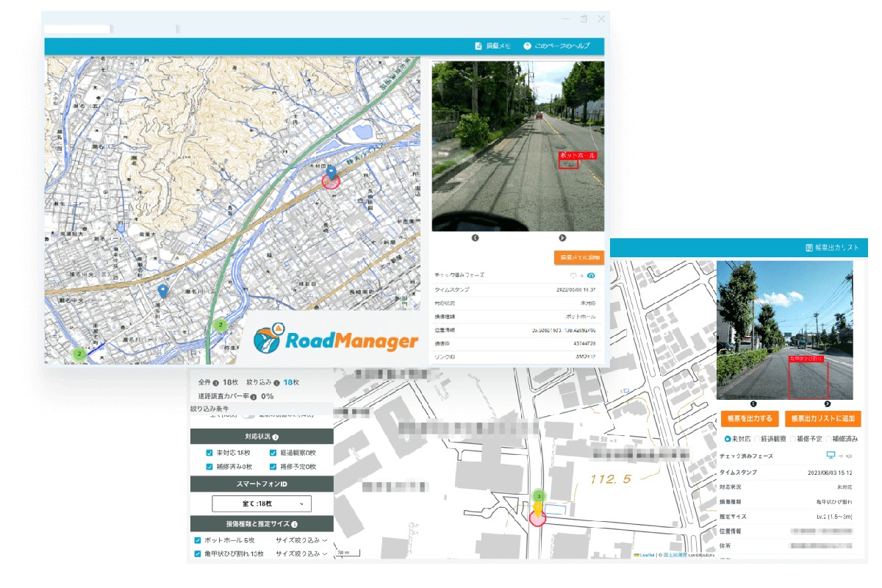Click the 損傷メモに追加 orange button
The image size is (882, 588).
tap(578, 258)
